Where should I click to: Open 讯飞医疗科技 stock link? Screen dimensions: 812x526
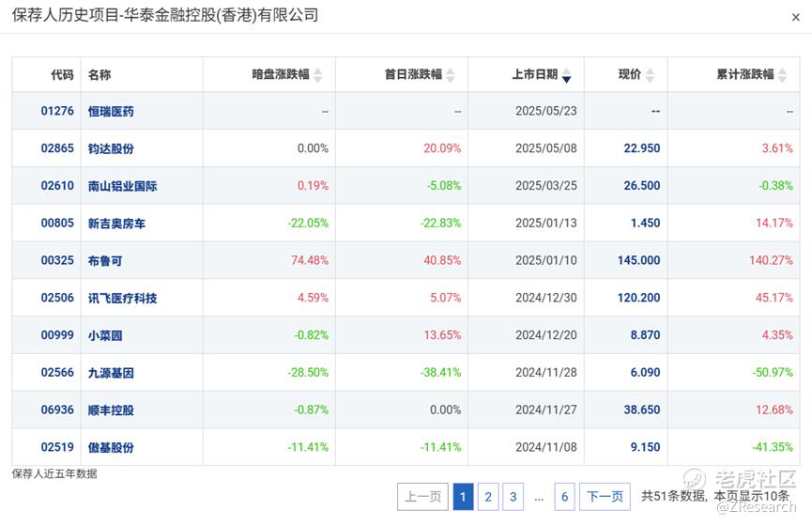click(x=122, y=298)
